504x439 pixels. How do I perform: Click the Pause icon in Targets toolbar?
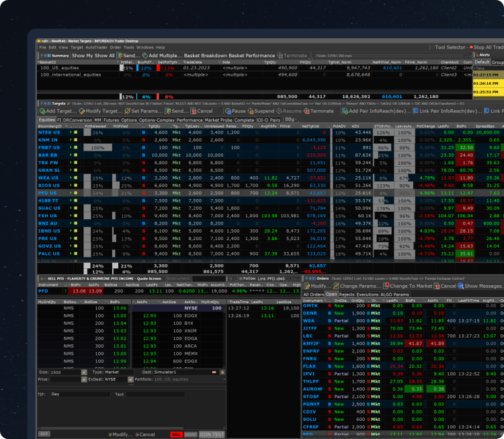tap(227, 111)
